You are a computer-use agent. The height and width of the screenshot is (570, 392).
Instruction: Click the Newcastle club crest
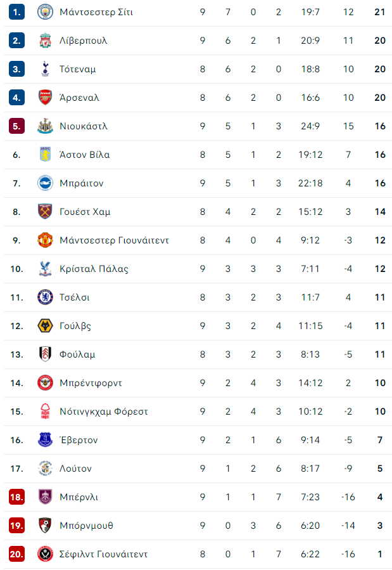46,126
